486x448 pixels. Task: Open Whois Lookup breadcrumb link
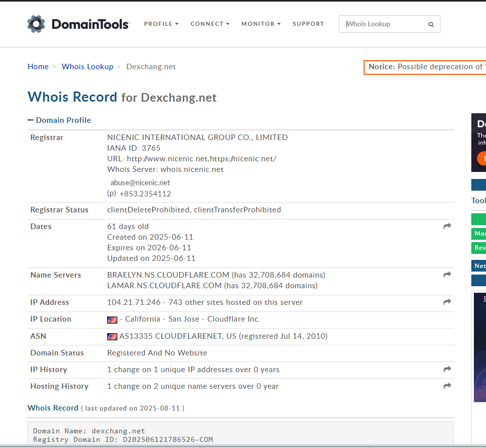click(87, 67)
